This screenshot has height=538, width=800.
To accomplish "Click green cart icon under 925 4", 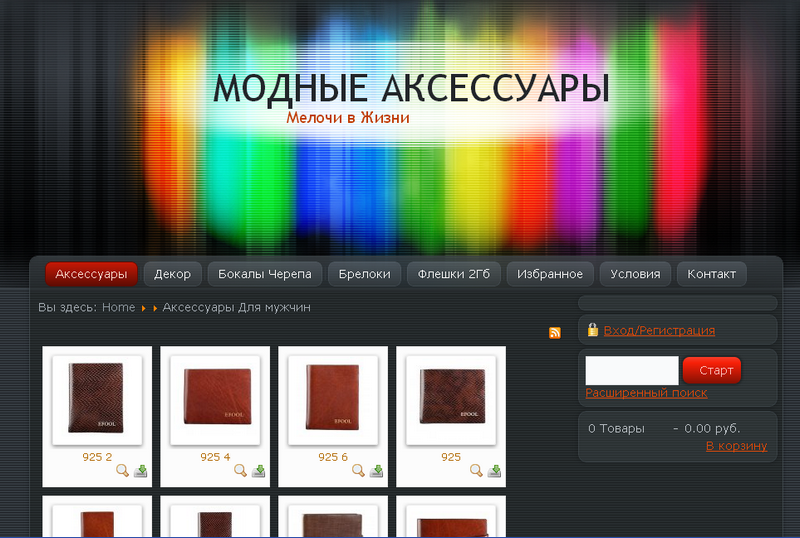I will pos(258,471).
